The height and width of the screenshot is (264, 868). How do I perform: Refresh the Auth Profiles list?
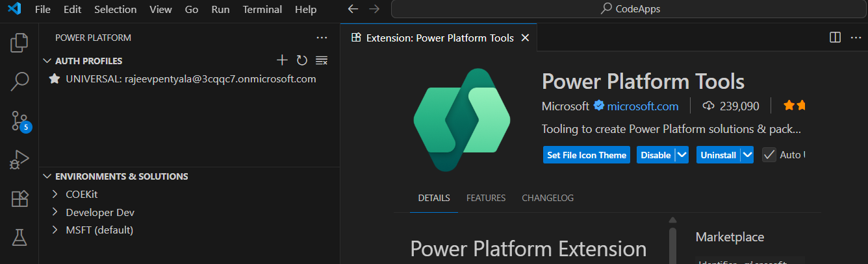(301, 60)
